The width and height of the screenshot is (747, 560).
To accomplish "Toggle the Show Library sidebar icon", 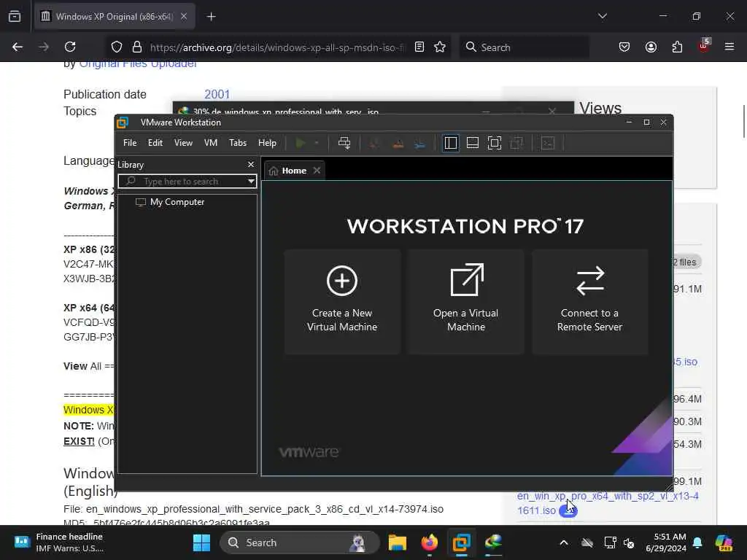I will pos(450,143).
